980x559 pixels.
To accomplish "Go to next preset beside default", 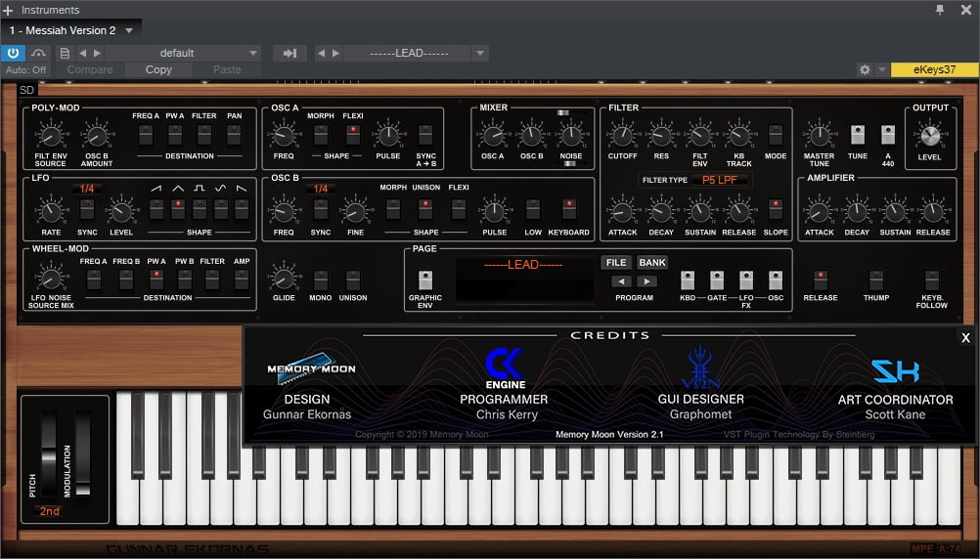I will 97,53.
